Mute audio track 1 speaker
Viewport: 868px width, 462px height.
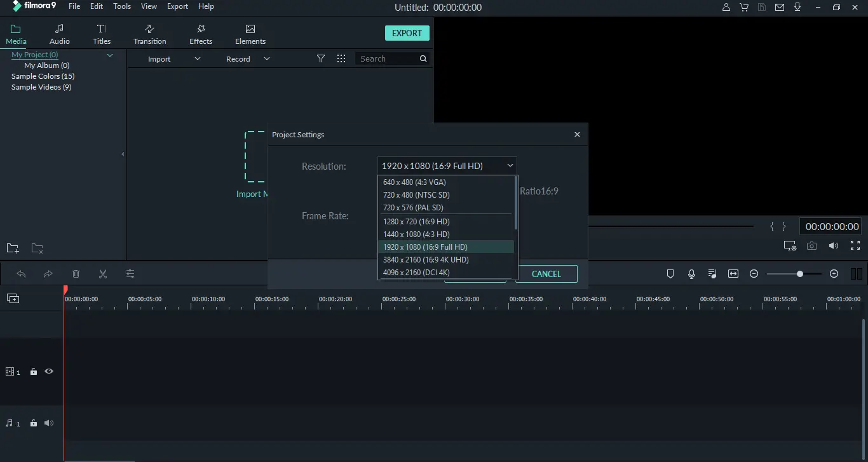point(49,423)
